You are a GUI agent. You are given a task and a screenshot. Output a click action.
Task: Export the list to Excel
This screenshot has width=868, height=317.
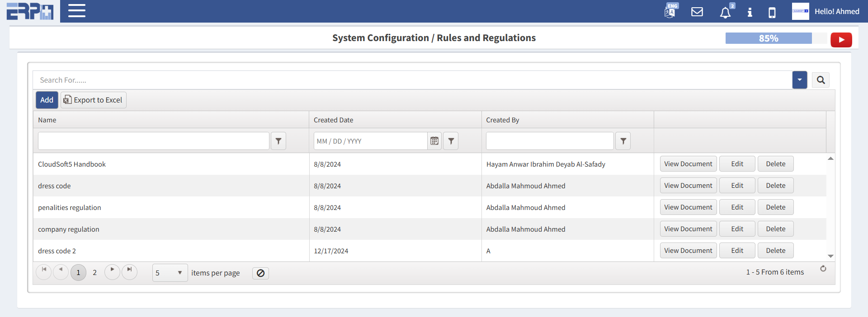click(94, 100)
